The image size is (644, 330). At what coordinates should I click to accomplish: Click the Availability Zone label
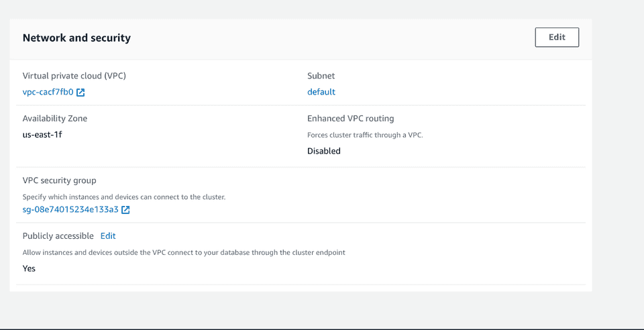pyautogui.click(x=55, y=119)
